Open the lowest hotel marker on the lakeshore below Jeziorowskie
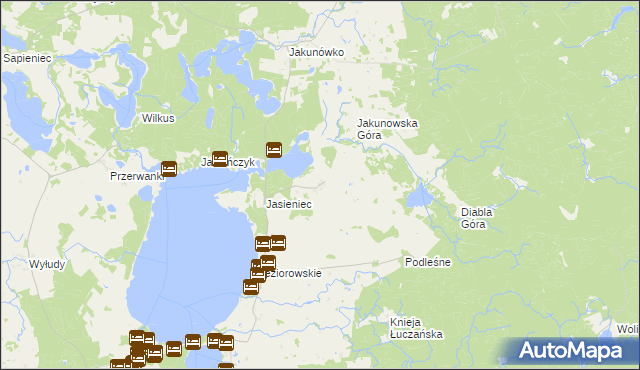This screenshot has height=370, width=640. point(251,287)
